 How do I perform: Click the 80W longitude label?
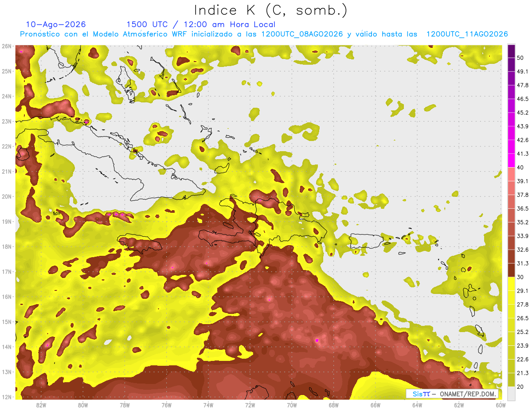[83, 405]
